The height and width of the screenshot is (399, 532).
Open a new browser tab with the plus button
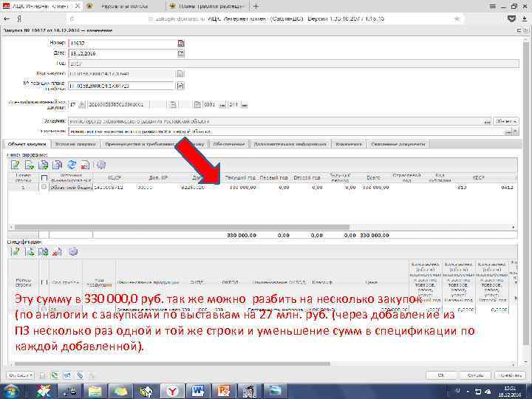coord(256,6)
